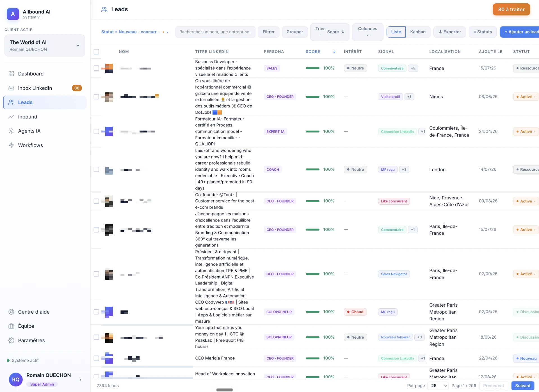
Task: Check the Formateur IA lead row
Action: 96,131
